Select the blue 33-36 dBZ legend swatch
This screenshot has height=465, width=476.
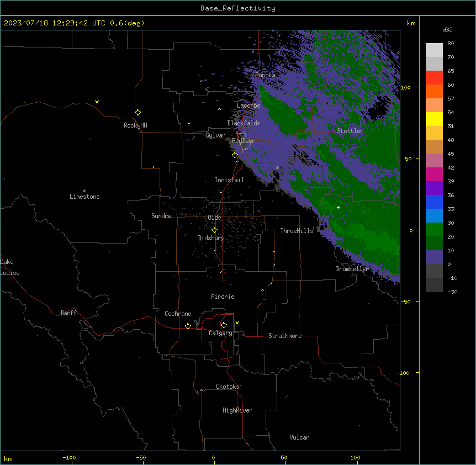tap(434, 202)
